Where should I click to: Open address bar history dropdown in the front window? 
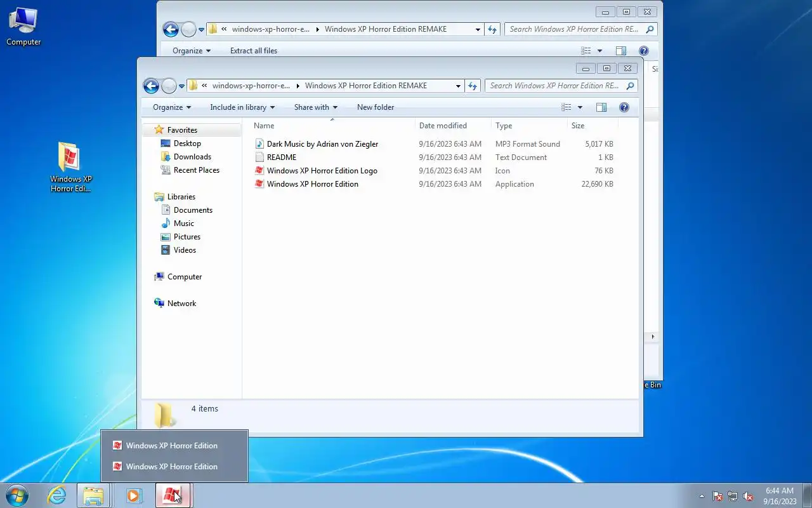458,86
